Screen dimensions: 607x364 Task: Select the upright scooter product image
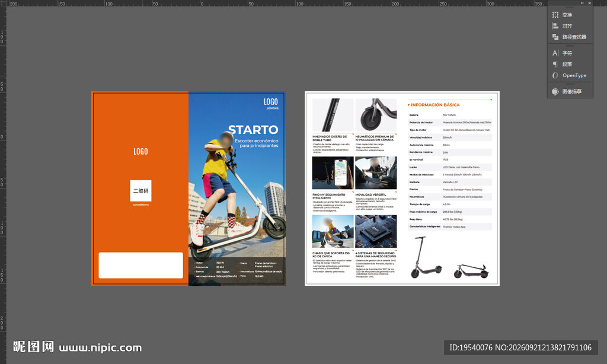pos(425,257)
